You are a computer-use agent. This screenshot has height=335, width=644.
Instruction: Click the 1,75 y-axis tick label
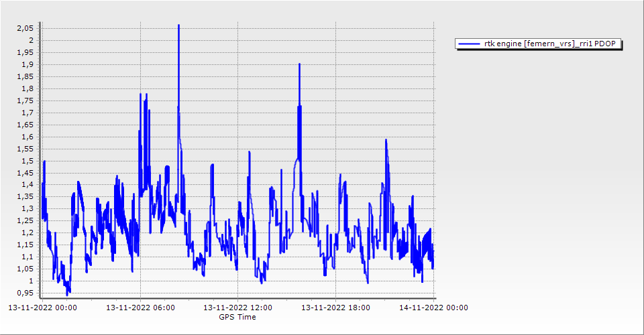pos(25,100)
